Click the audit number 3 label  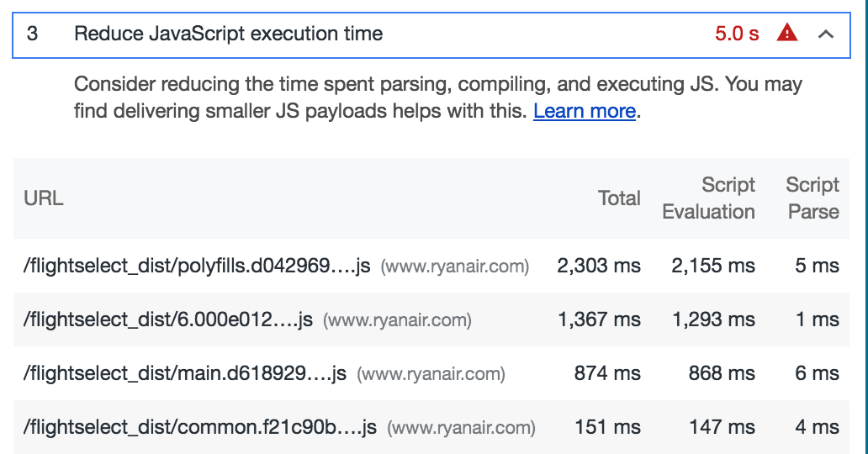[x=32, y=34]
